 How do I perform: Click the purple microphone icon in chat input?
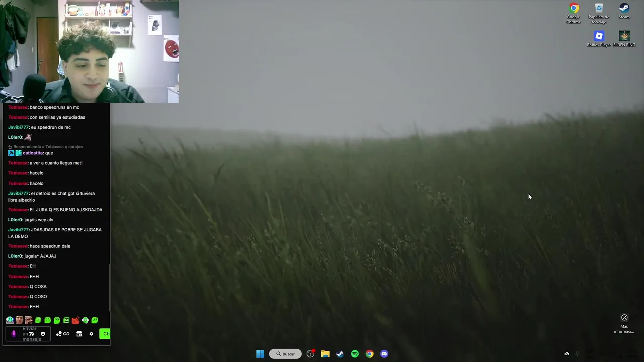[x=14, y=334]
